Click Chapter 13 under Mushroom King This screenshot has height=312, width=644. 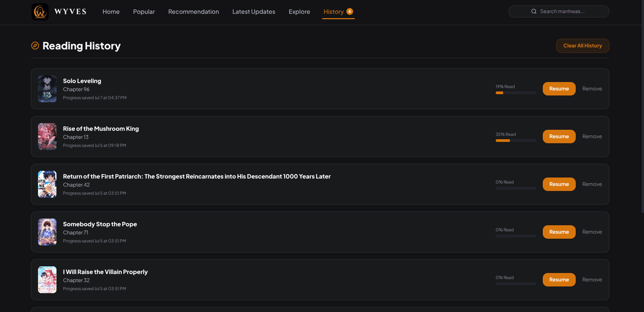(76, 137)
